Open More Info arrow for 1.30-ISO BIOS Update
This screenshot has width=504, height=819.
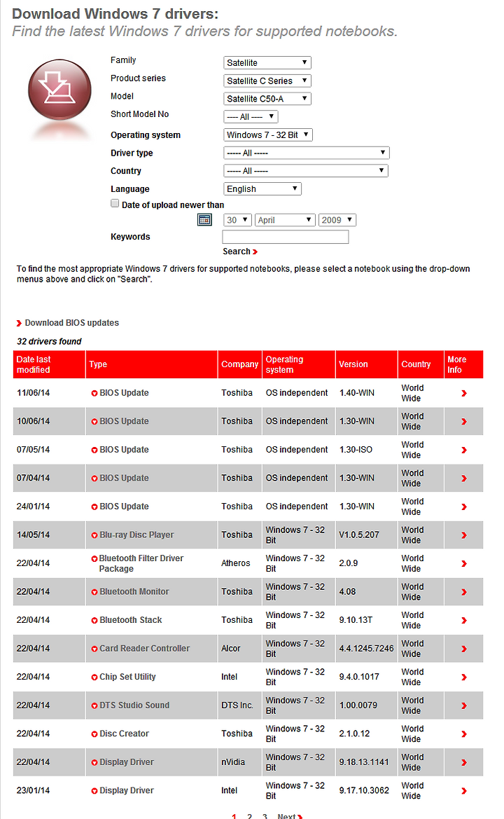pos(464,450)
